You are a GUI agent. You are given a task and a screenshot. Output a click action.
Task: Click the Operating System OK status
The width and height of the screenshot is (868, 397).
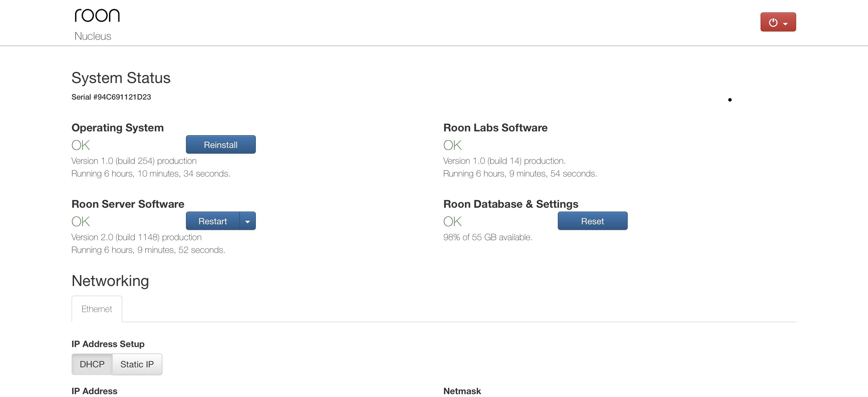pos(80,145)
